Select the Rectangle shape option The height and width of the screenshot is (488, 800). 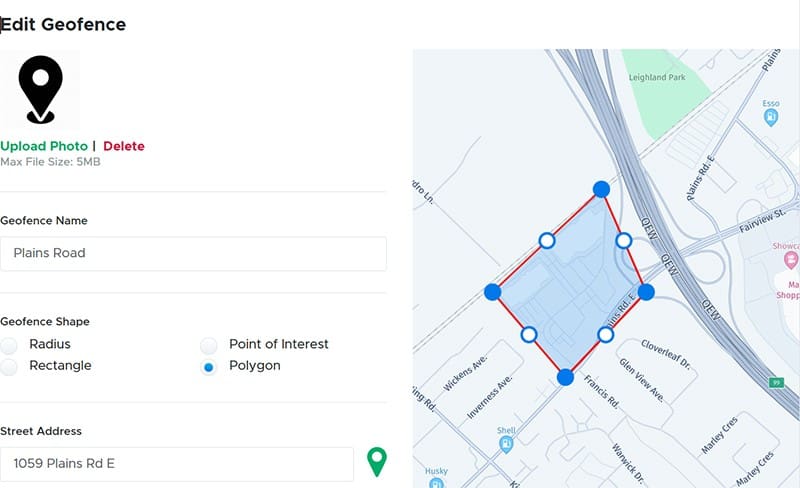[9, 367]
